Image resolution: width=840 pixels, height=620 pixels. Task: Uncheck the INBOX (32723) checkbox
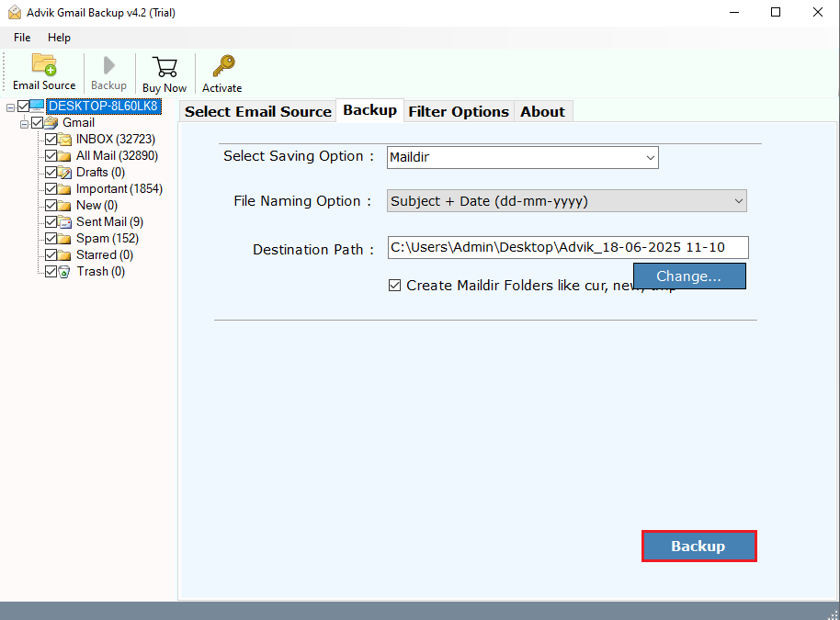tap(51, 140)
